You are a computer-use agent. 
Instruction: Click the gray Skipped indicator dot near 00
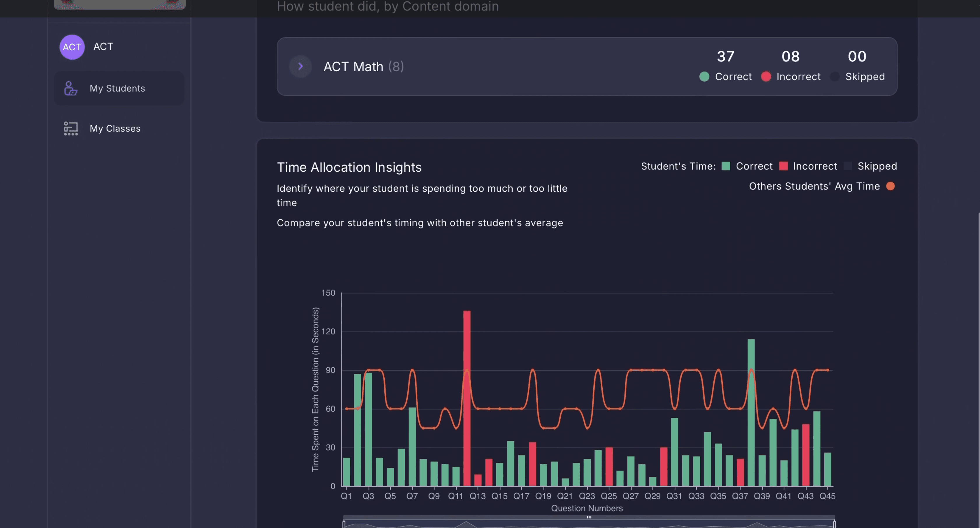click(835, 77)
